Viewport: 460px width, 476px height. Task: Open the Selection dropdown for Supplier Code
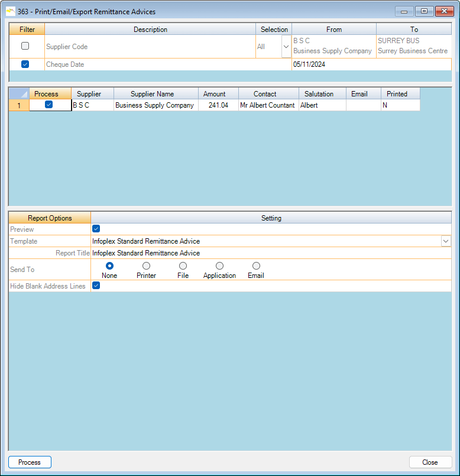(x=286, y=46)
